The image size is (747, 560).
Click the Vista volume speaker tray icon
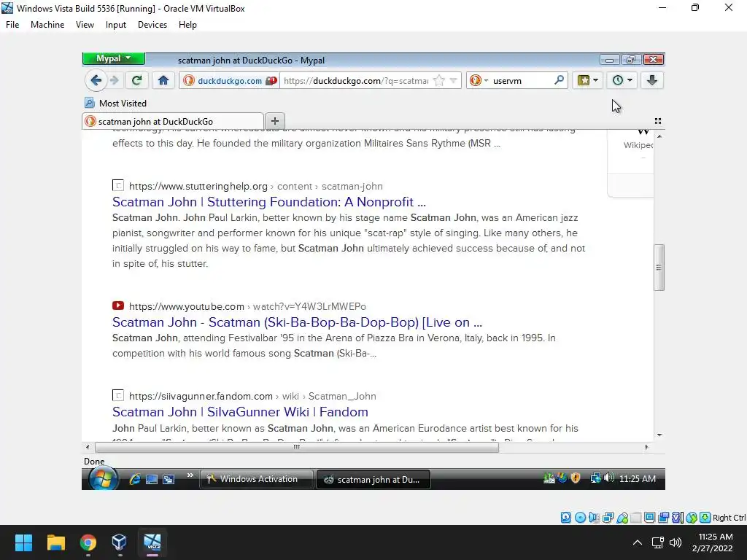[x=609, y=478]
